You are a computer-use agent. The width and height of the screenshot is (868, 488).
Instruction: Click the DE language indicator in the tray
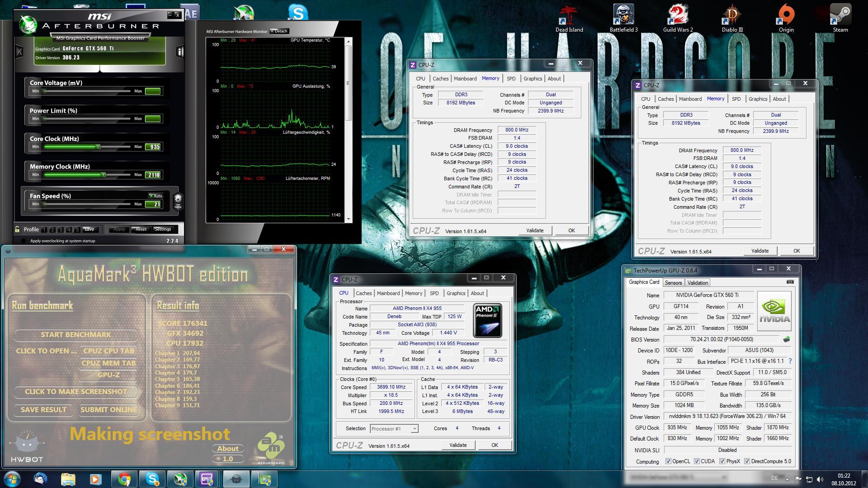coord(774,478)
